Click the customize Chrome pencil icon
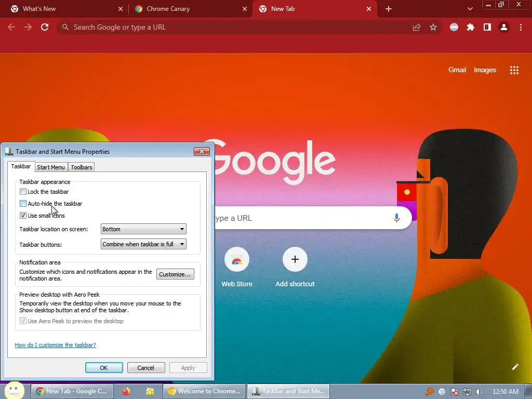The width and height of the screenshot is (532, 399). (x=515, y=367)
